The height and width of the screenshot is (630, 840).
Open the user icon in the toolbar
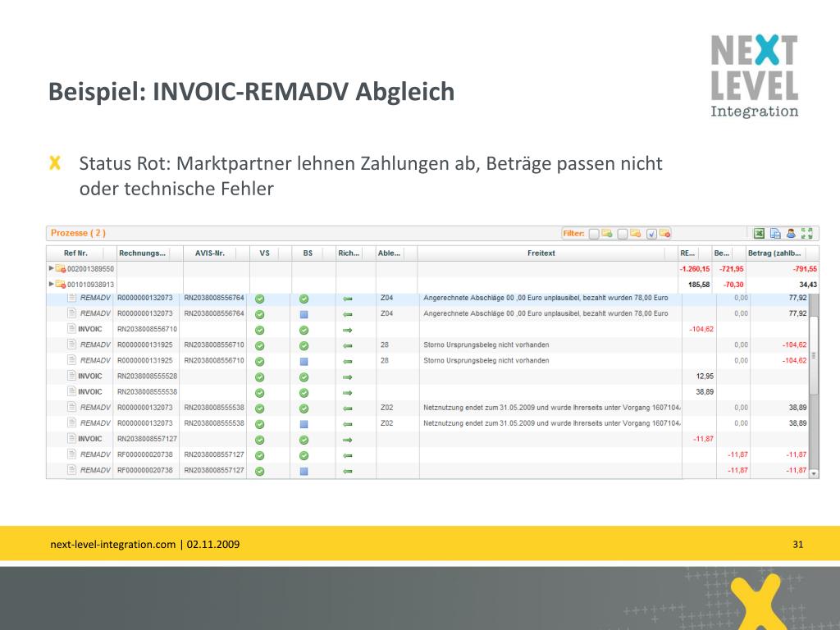(791, 233)
